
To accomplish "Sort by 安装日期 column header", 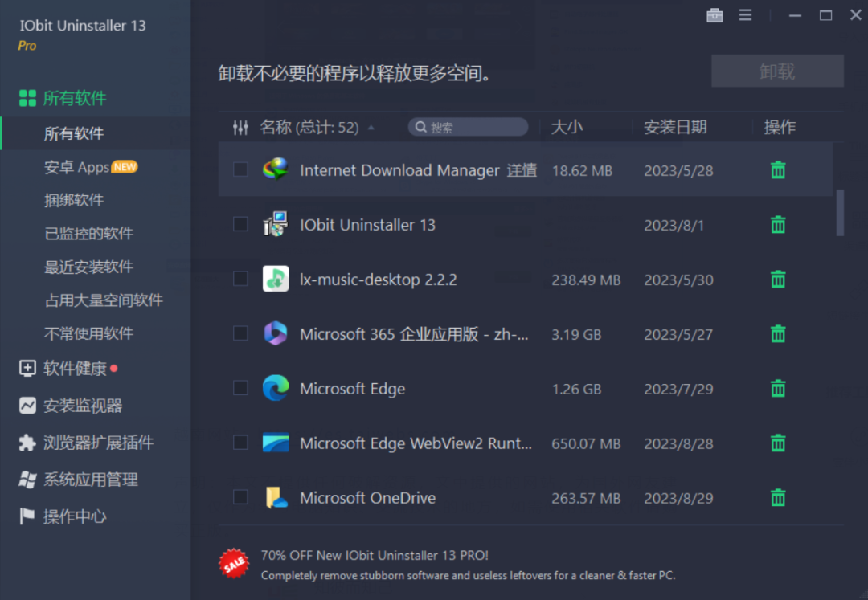I will 675,127.
